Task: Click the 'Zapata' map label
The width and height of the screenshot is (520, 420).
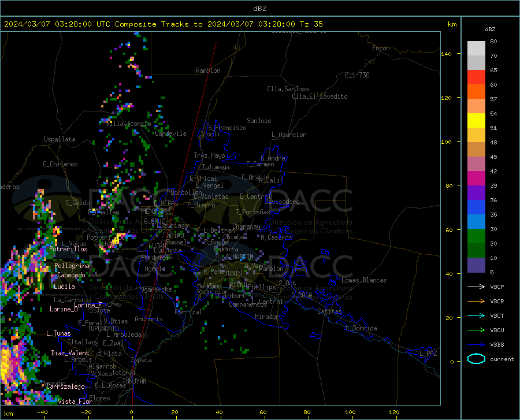Action: pos(142,360)
